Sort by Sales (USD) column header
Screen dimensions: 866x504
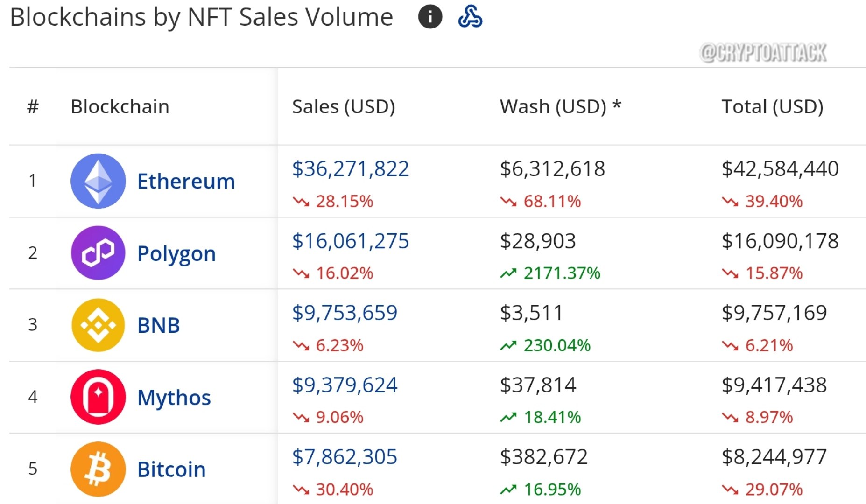[x=344, y=107]
